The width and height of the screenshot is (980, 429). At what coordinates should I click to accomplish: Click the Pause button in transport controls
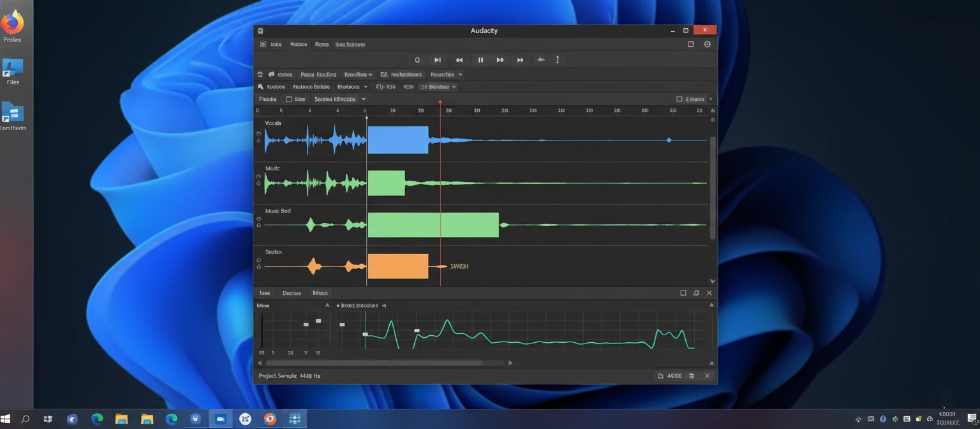(x=480, y=59)
